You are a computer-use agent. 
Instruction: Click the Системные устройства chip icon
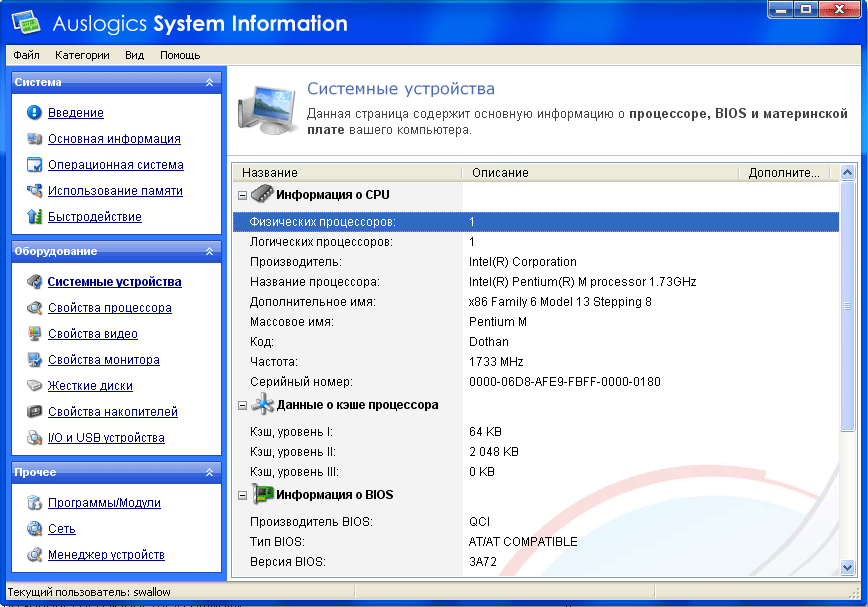[34, 281]
